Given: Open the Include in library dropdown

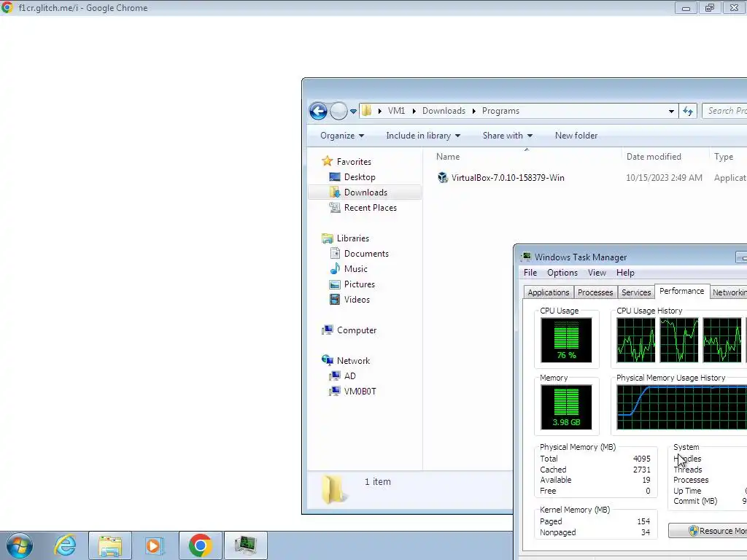Looking at the screenshot, I should tap(423, 136).
